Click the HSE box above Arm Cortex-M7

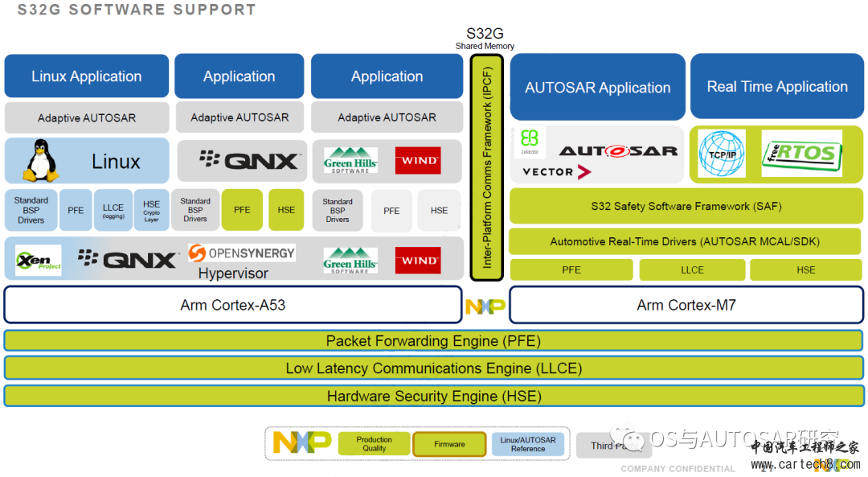tap(806, 269)
